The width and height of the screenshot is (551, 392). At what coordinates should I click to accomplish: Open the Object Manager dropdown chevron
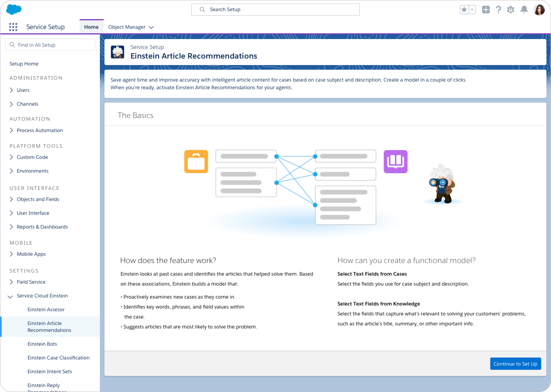point(151,27)
